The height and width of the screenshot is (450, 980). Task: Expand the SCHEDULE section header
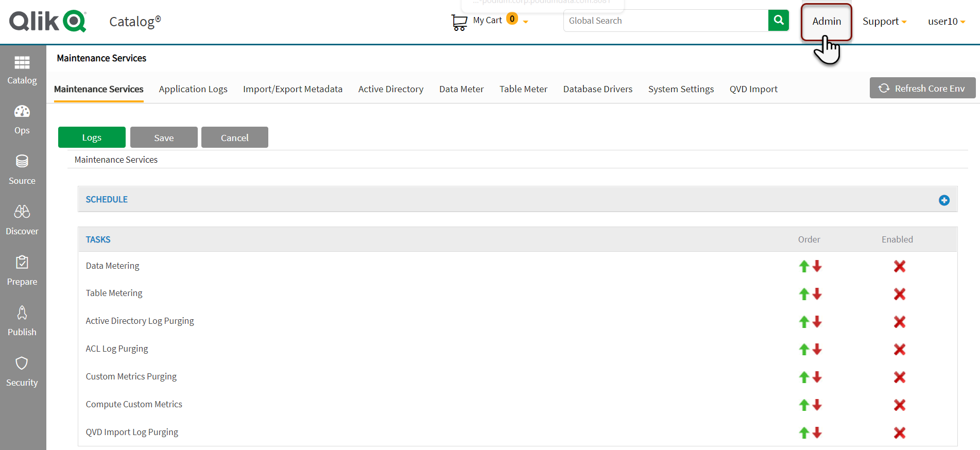(518, 199)
